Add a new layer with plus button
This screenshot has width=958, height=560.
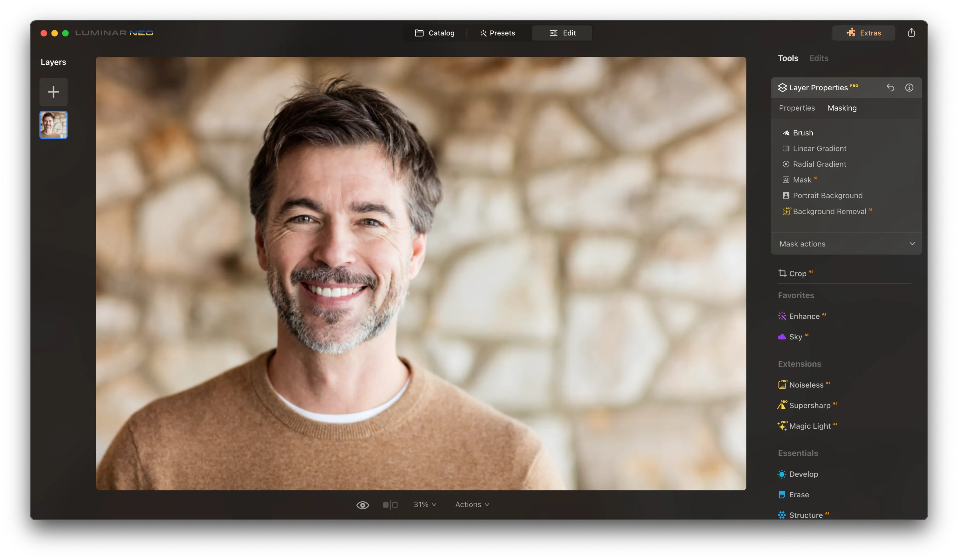53,92
